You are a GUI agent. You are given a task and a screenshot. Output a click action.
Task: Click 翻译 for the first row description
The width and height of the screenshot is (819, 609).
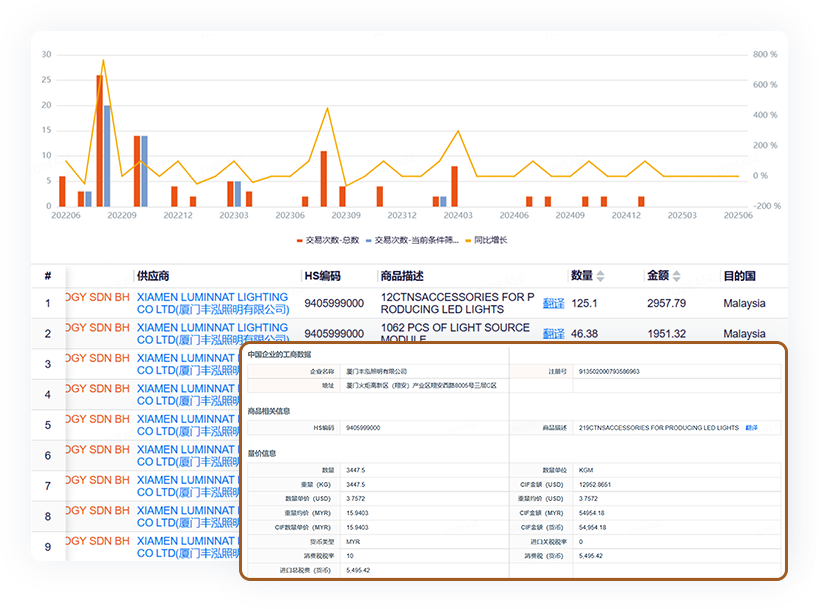click(553, 303)
